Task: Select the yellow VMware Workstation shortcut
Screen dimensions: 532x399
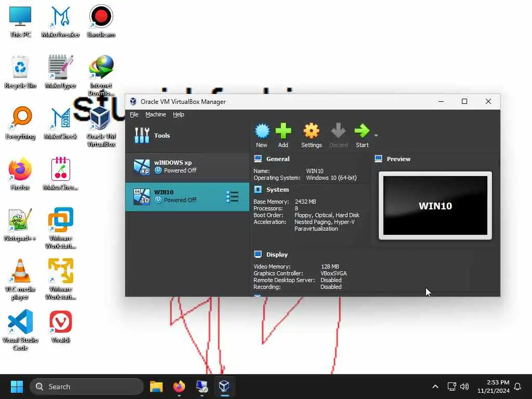Action: coord(60,280)
